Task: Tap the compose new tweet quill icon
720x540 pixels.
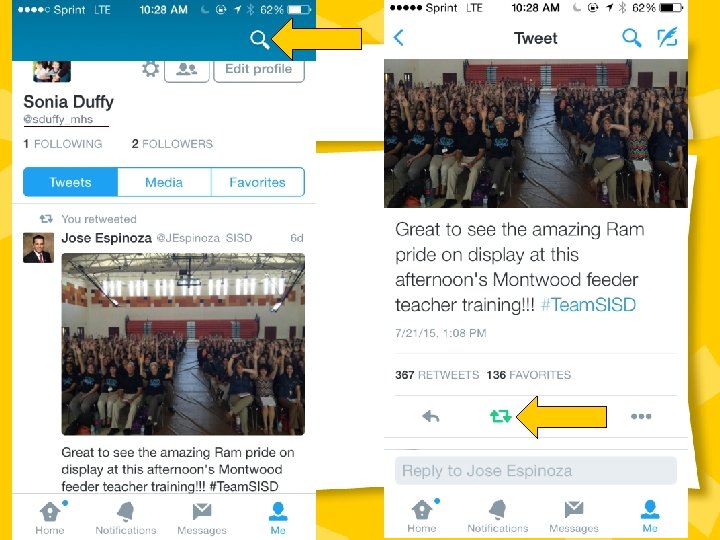Action: click(667, 38)
